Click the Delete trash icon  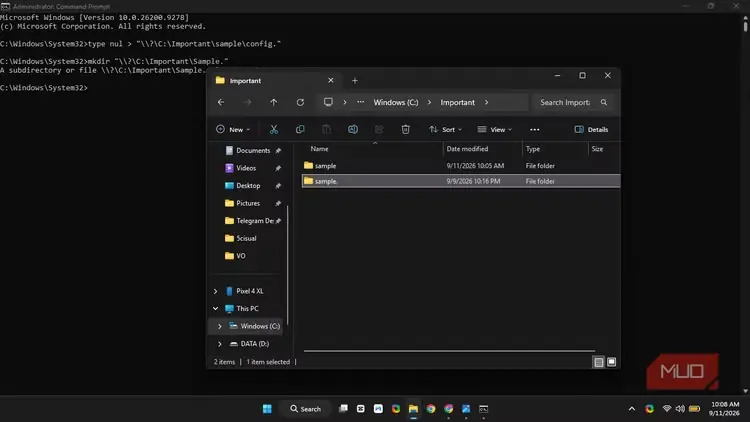(x=406, y=129)
